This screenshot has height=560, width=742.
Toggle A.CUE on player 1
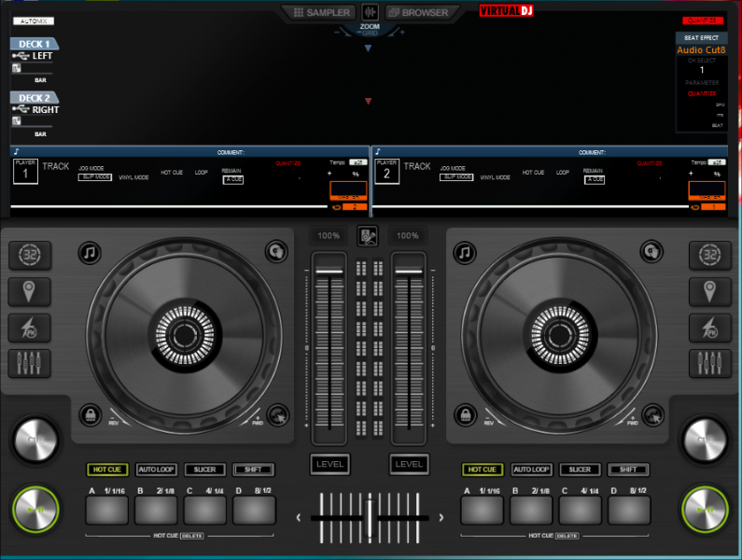[x=232, y=180]
